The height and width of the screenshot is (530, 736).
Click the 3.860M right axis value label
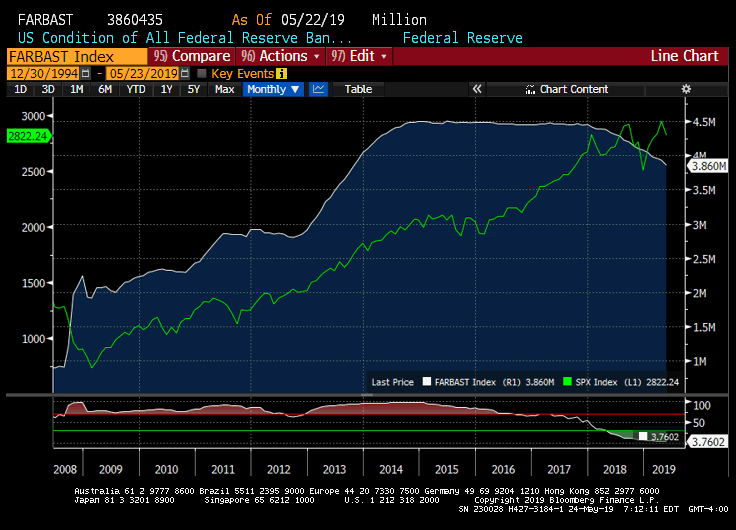click(x=708, y=166)
